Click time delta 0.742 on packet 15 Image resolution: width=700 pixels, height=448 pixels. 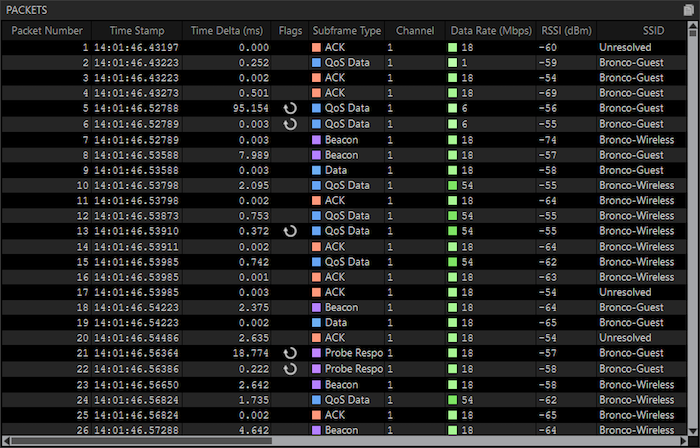tap(254, 262)
